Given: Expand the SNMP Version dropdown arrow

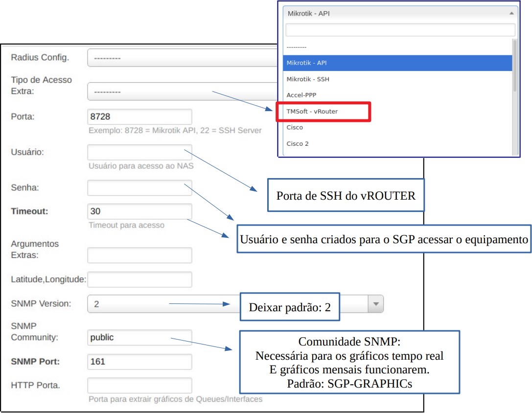Looking at the screenshot, I should click(x=375, y=304).
